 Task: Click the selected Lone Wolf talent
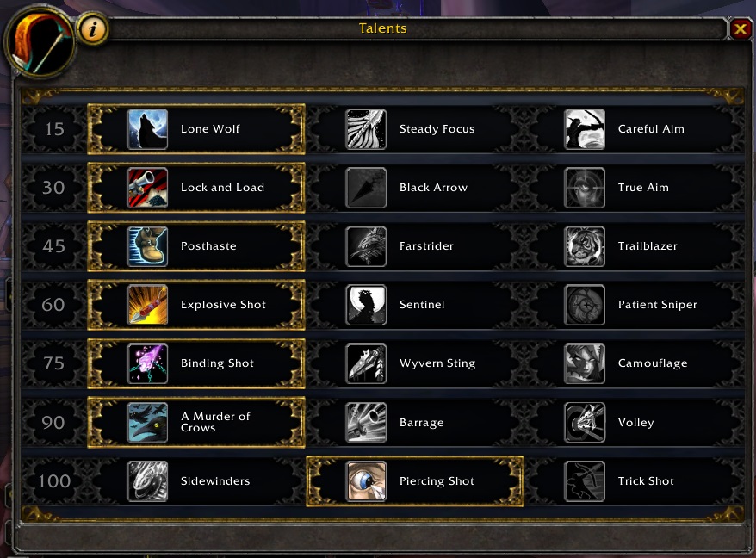click(x=196, y=129)
